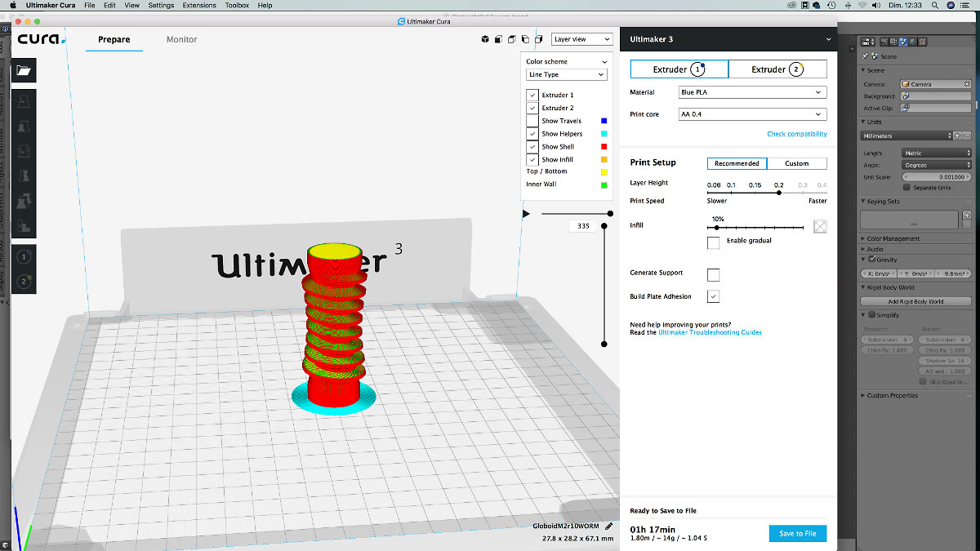Open the Blue PLA material dropdown
The image size is (980, 551).
(752, 92)
